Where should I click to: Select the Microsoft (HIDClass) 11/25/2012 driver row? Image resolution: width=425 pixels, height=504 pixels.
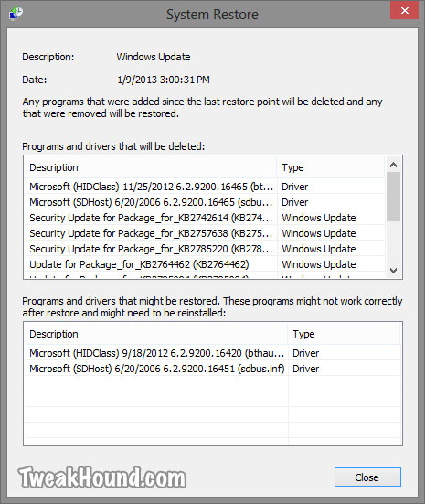pos(205,187)
